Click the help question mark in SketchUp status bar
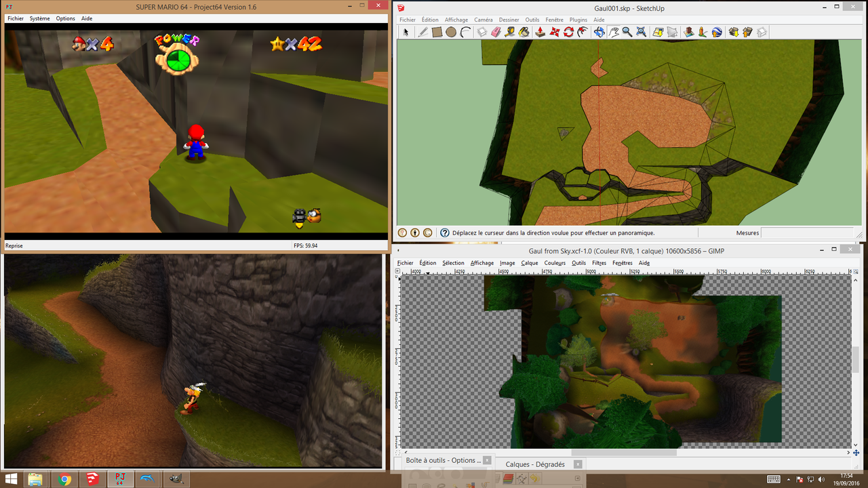This screenshot has height=488, width=868. click(445, 232)
